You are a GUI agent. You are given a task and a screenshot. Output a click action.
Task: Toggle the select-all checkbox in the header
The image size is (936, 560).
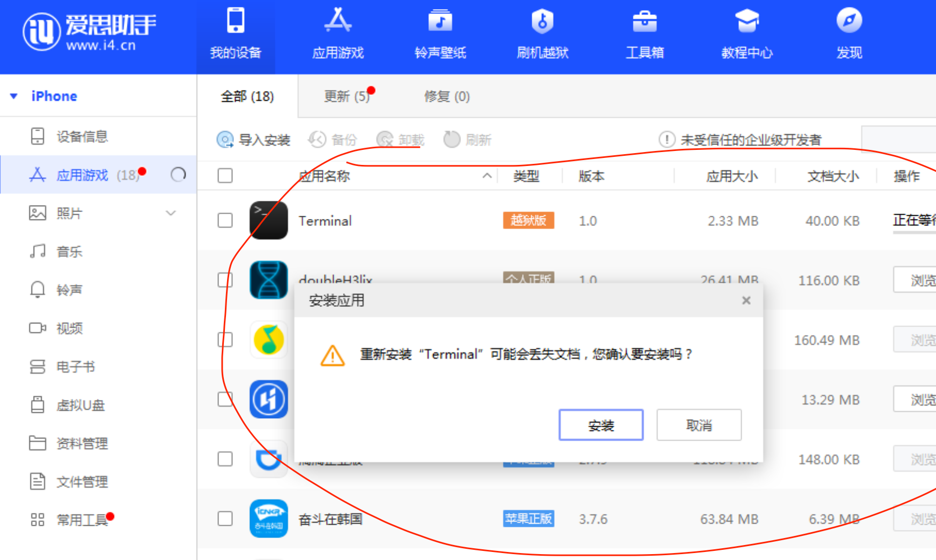point(225,176)
